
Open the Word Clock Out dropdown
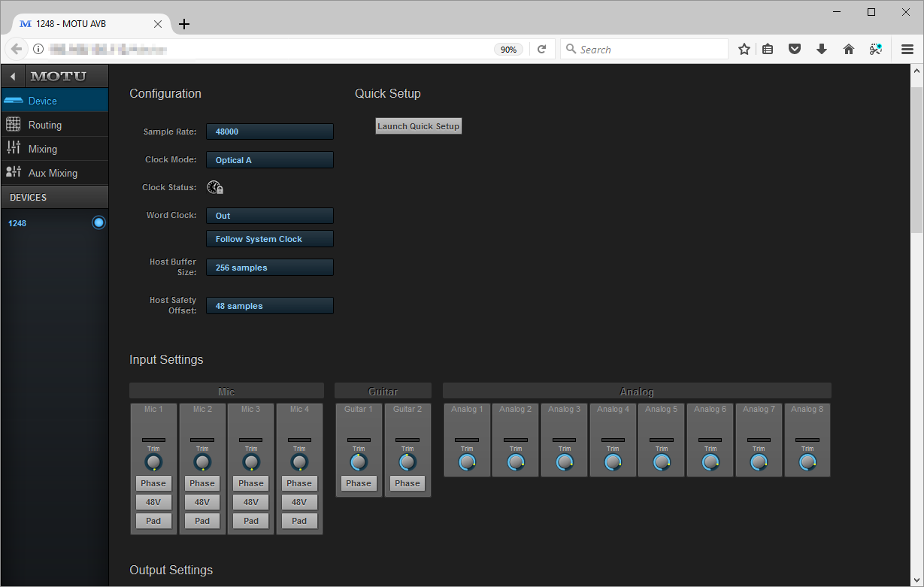coord(270,216)
